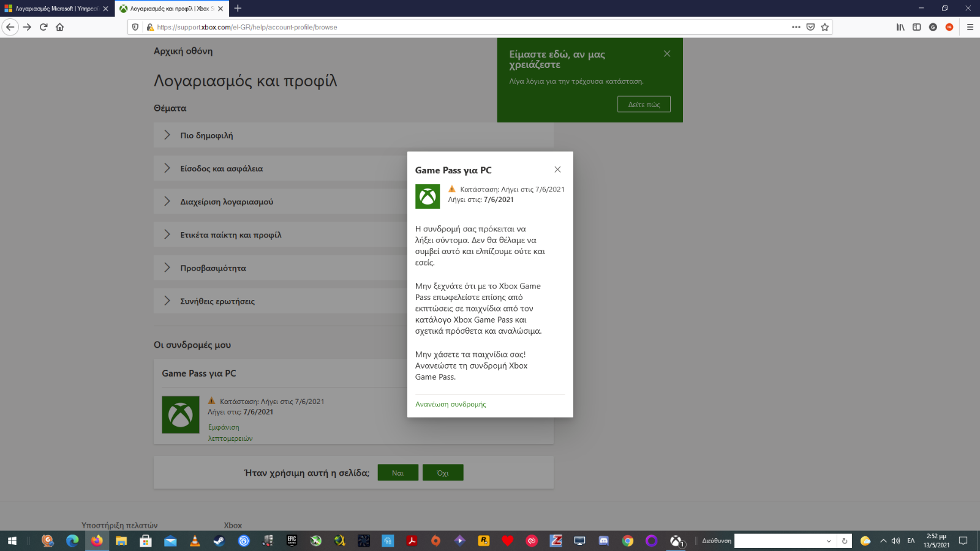Open the Firefox library icon

pyautogui.click(x=900, y=27)
